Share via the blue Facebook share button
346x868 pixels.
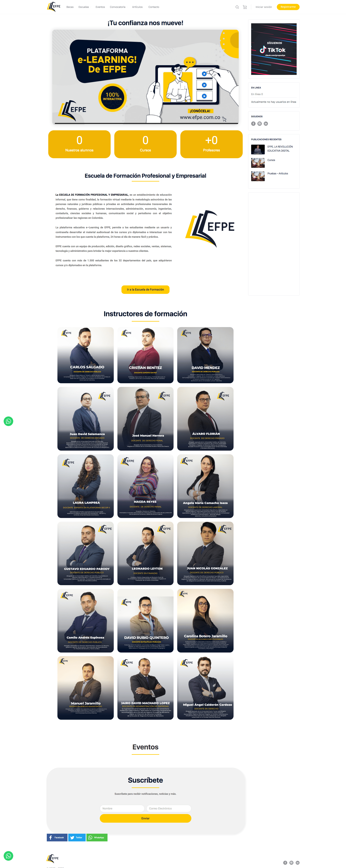pyautogui.click(x=57, y=837)
